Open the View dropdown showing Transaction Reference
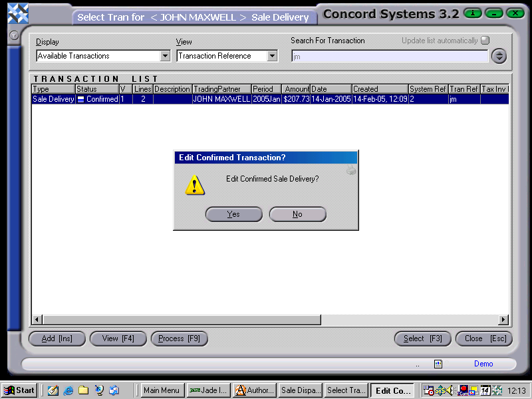532x399 pixels. 226,56
